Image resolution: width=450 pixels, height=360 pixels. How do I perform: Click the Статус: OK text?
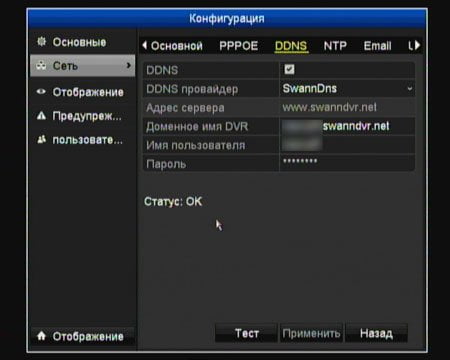173,202
